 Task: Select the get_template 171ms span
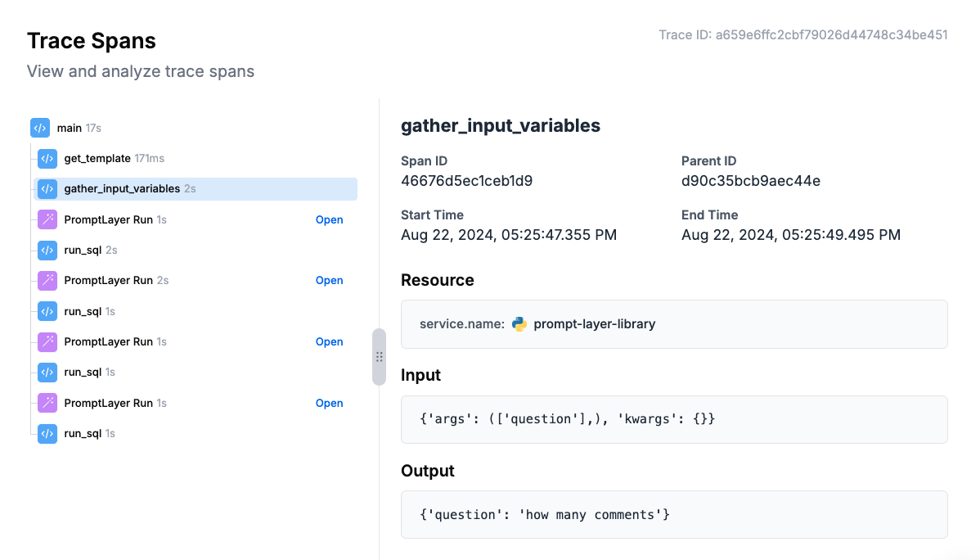coord(196,158)
